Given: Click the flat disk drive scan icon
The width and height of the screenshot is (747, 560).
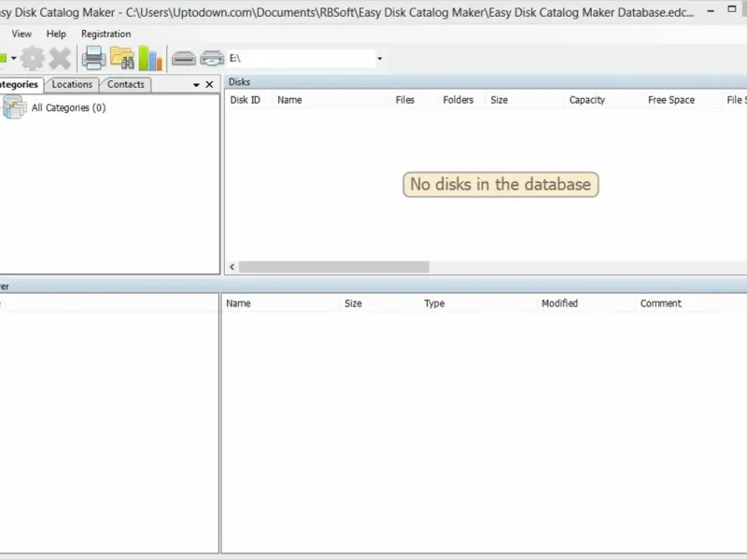Looking at the screenshot, I should click(183, 59).
